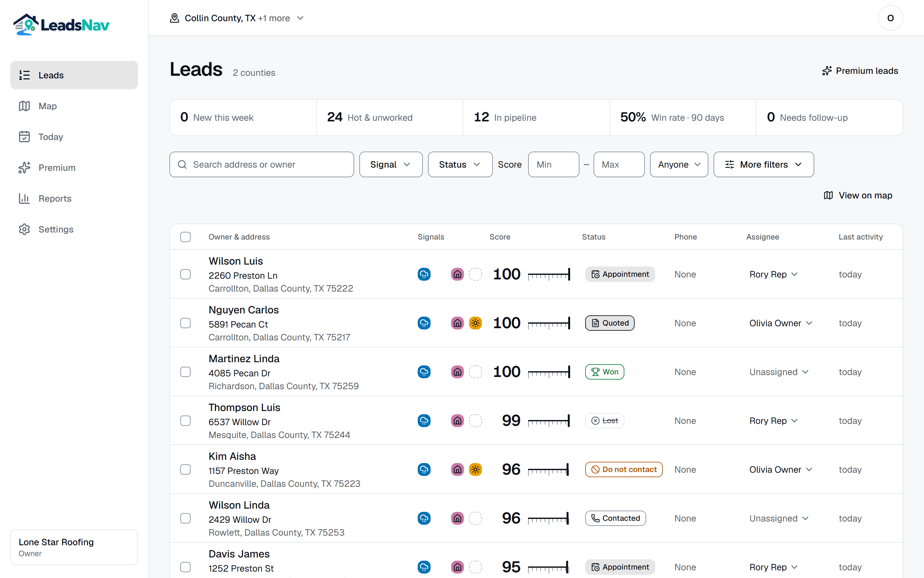Click the pink roof signal icon for Nguyen Carlos
The height and width of the screenshot is (578, 924).
[x=457, y=323]
